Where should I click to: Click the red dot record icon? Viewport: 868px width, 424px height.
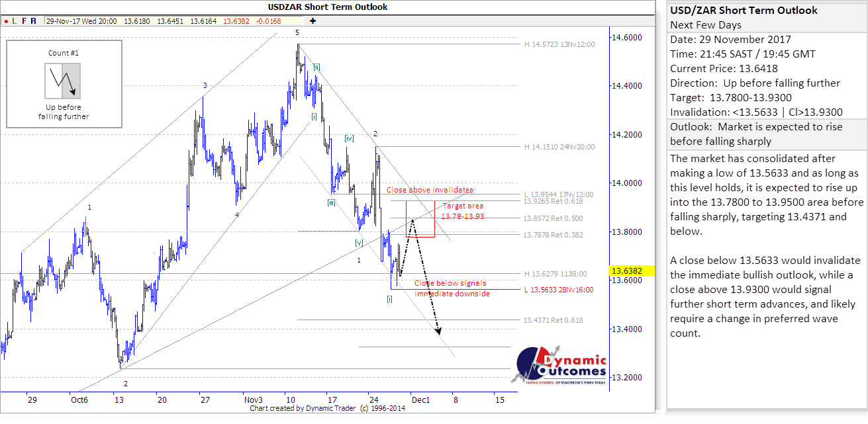coord(5,21)
